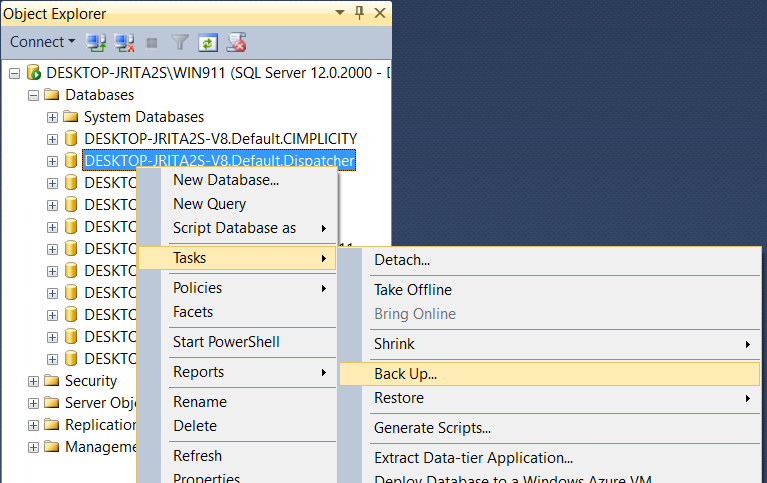
Task: Choose Detach... in Tasks submenu
Action: click(550, 260)
